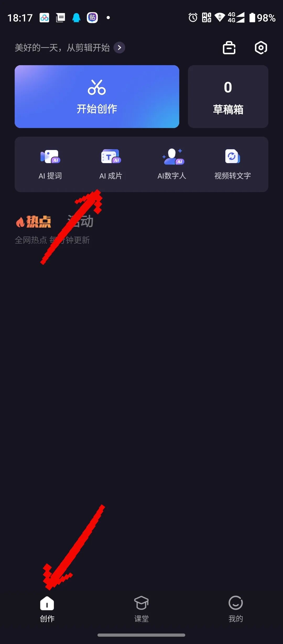Open the hexagon settings icon

point(261,48)
